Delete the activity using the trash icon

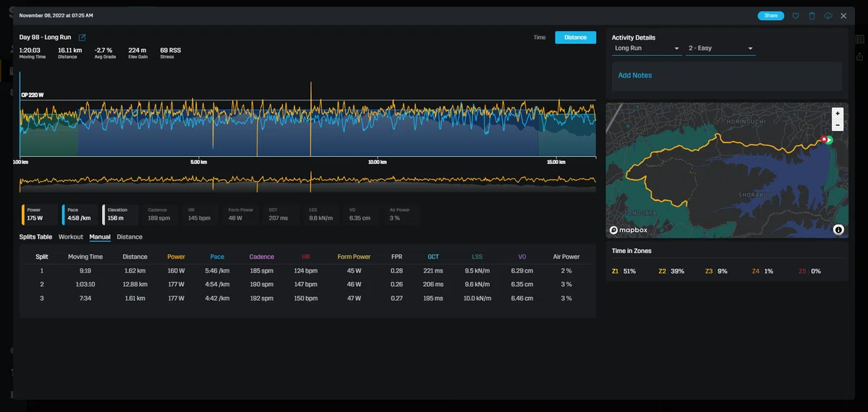tap(812, 15)
